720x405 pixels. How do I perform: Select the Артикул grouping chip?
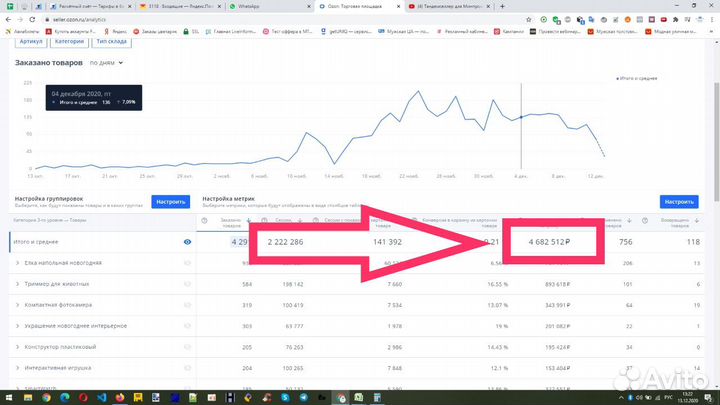pyautogui.click(x=31, y=41)
